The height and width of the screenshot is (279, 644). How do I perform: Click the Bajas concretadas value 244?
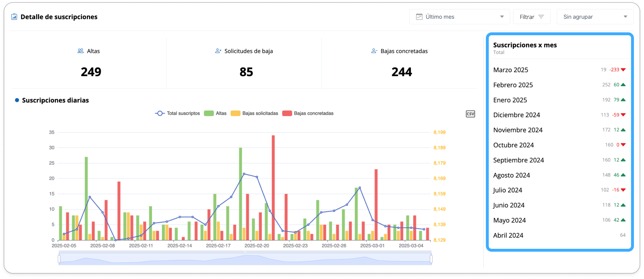point(402,72)
